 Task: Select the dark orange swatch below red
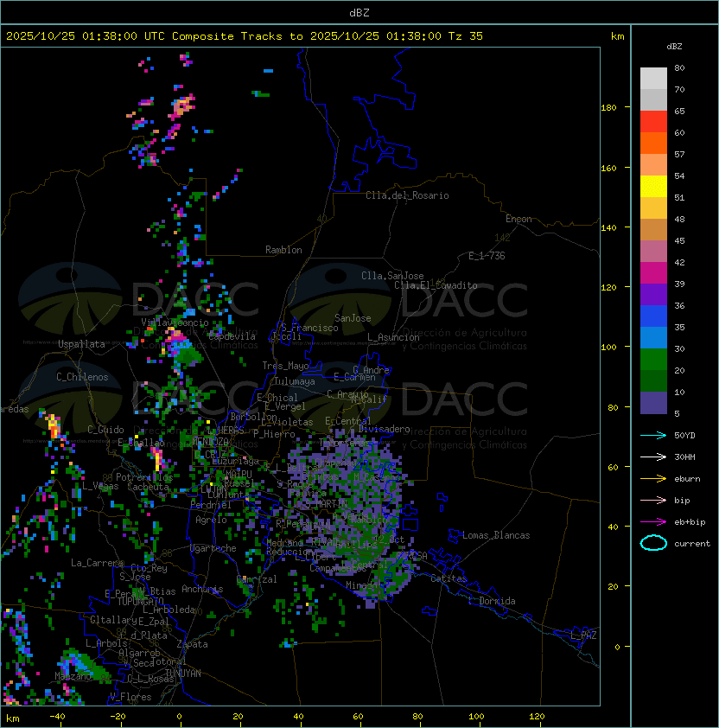(653, 144)
